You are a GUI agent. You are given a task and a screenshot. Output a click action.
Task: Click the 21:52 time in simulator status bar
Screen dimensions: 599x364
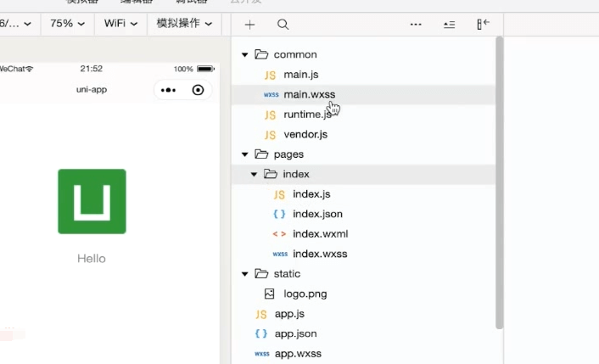(92, 69)
